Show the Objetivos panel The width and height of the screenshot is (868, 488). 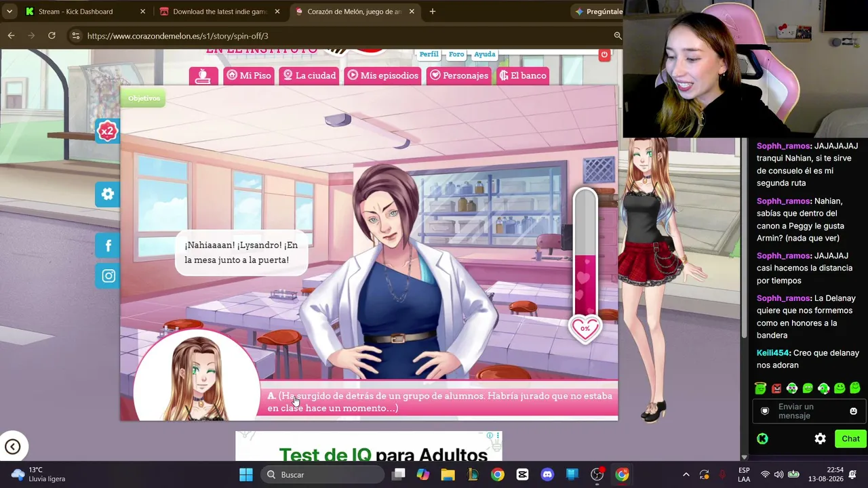[x=144, y=98]
